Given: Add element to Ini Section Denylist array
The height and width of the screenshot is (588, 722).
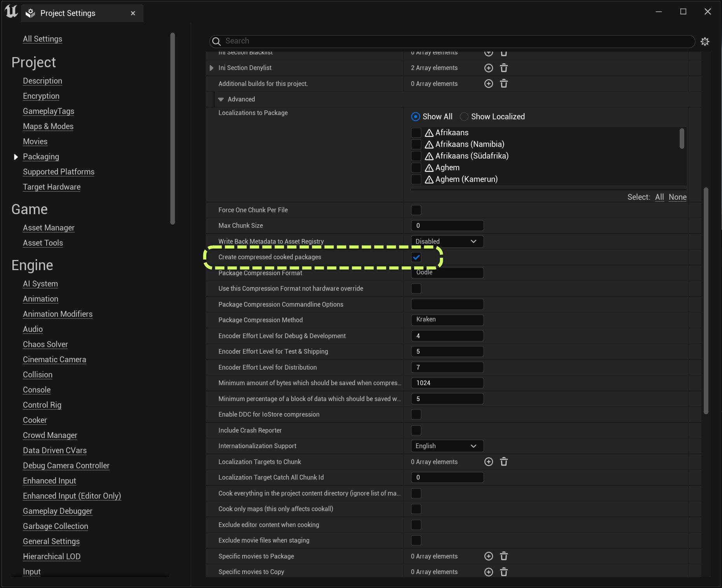Looking at the screenshot, I should click(x=488, y=68).
